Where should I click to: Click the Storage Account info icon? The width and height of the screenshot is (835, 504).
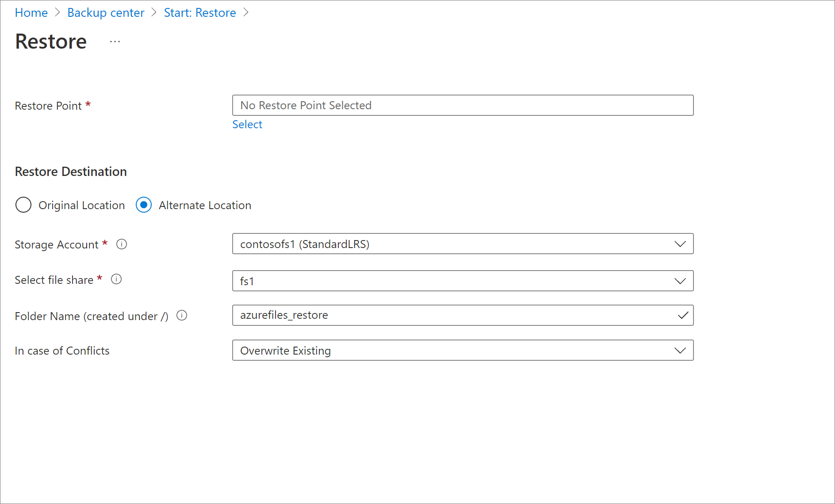click(122, 244)
